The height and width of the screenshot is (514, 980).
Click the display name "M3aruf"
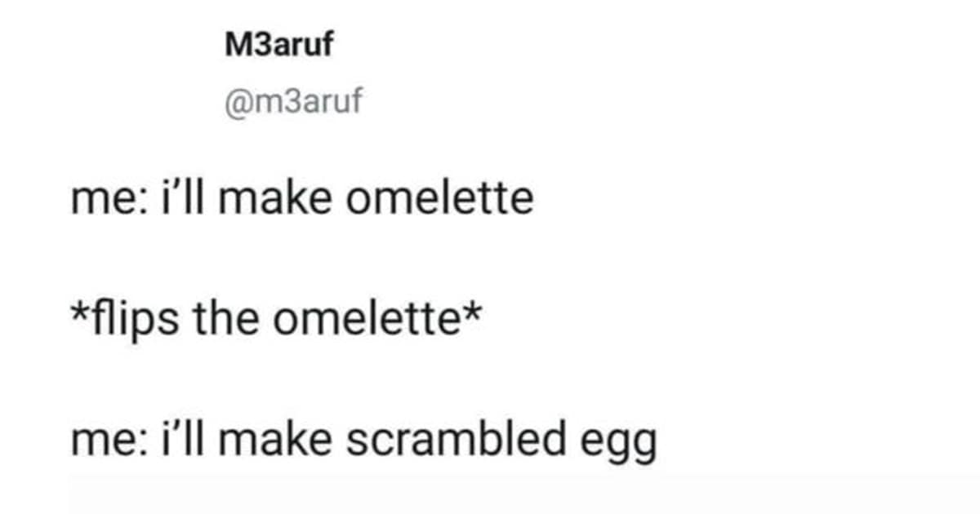tap(278, 46)
